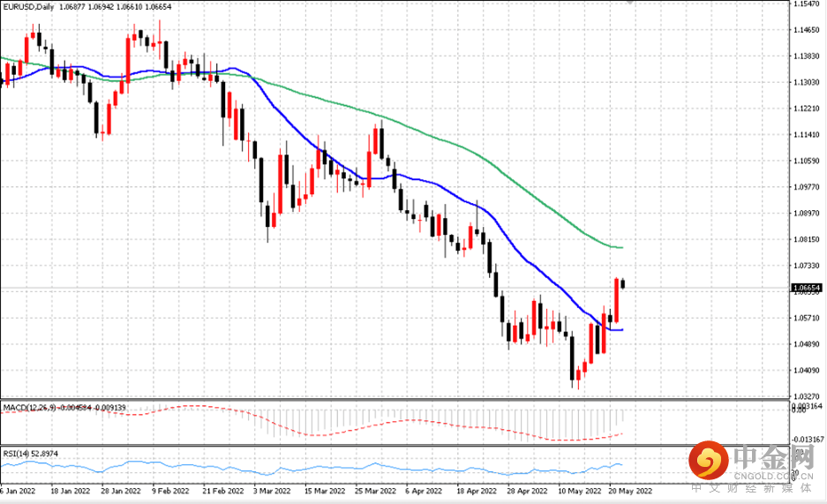Image resolution: width=827 pixels, height=504 pixels.
Task: Click the 18 Jan 2022 date label
Action: [x=70, y=491]
